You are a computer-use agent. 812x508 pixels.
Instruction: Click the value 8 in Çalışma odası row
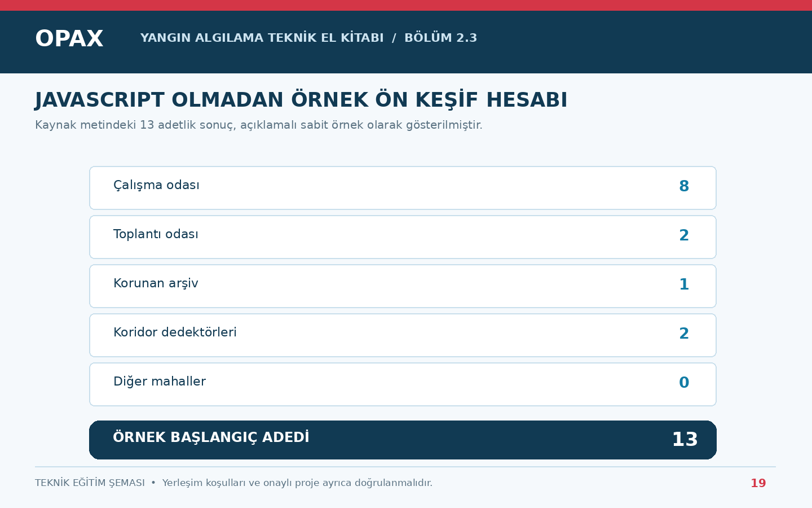click(x=684, y=186)
